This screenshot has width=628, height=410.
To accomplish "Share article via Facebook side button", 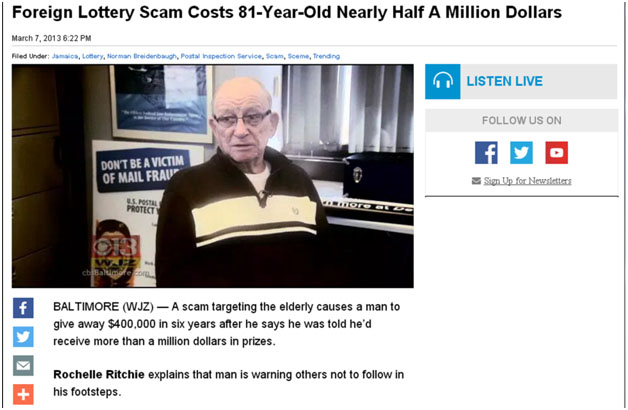I will [23, 308].
